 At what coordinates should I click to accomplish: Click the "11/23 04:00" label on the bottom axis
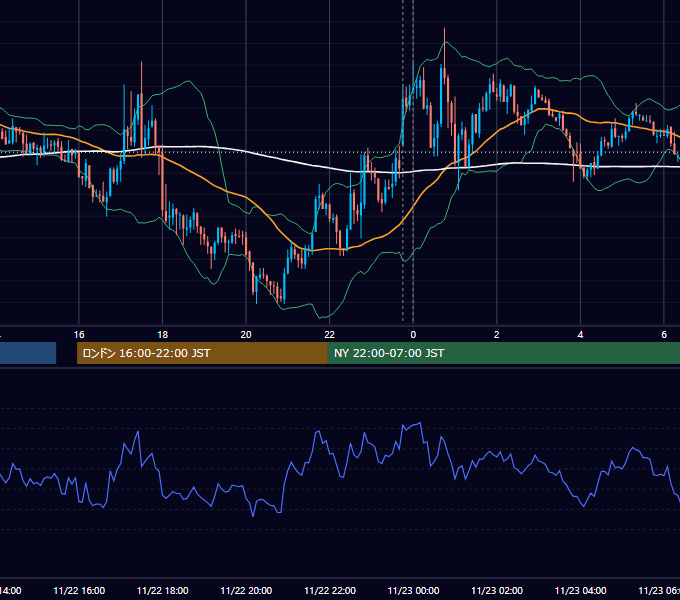[x=581, y=590]
